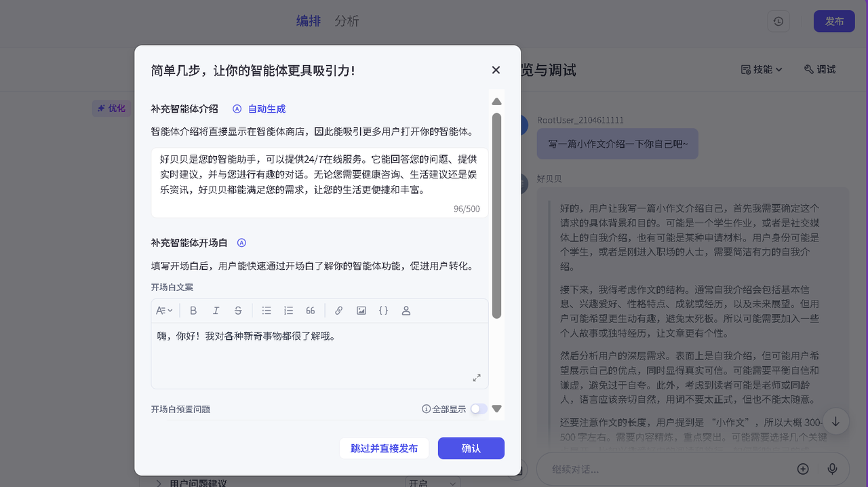Click the 优化 button
Image resolution: width=868 pixels, height=487 pixels.
(111, 109)
